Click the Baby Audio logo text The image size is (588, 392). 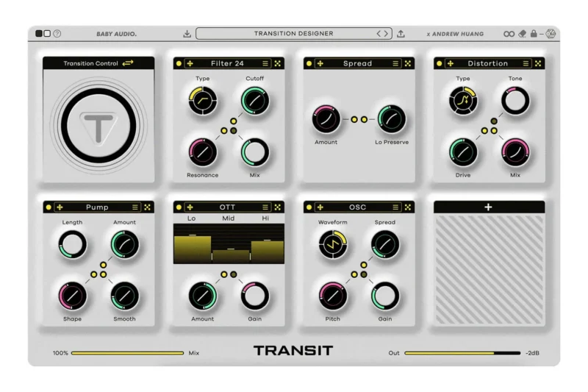(x=117, y=34)
